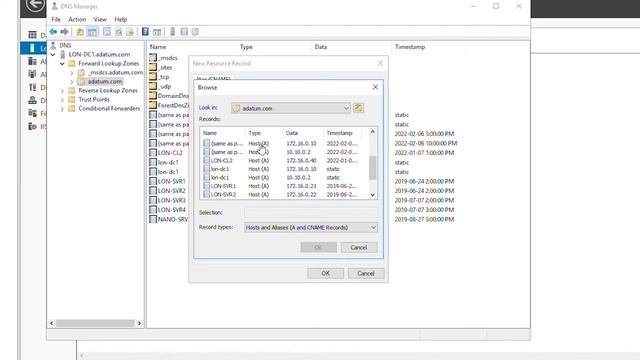Image resolution: width=640 pixels, height=360 pixels.
Task: Select the Local Server icon in Server Manager sidebar
Action: 32,48
